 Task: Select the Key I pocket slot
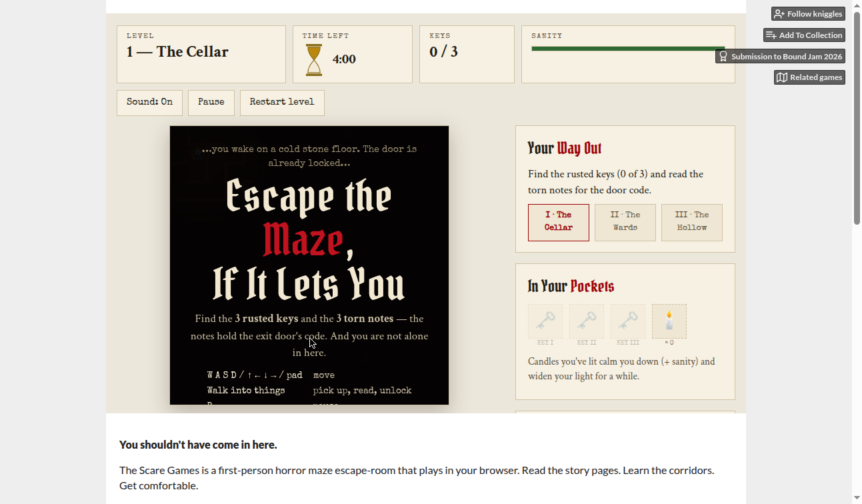coord(545,321)
